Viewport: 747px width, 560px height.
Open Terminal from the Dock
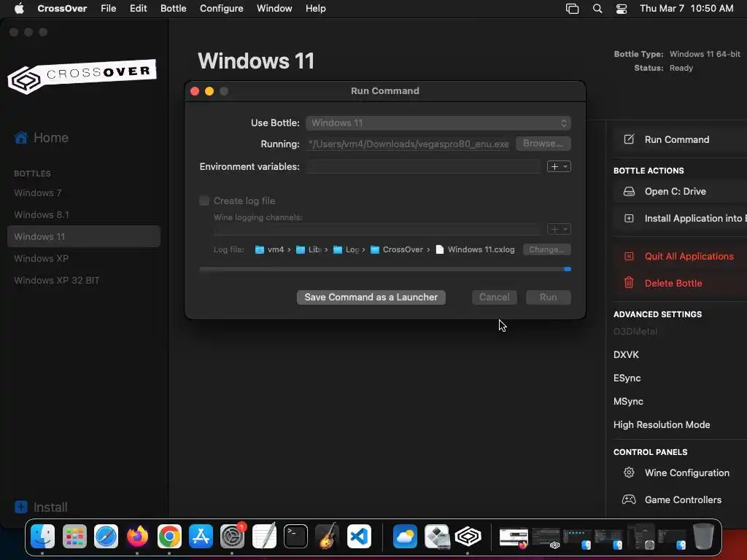tap(295, 537)
